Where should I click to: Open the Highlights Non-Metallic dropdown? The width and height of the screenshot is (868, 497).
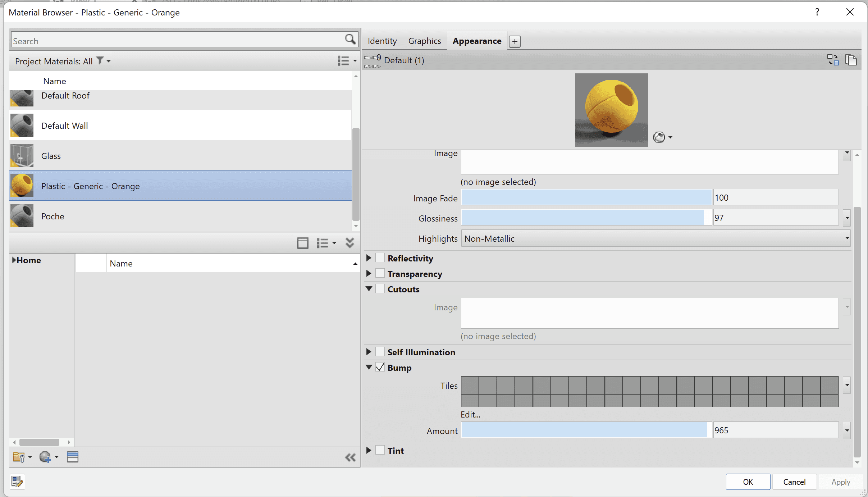point(847,238)
